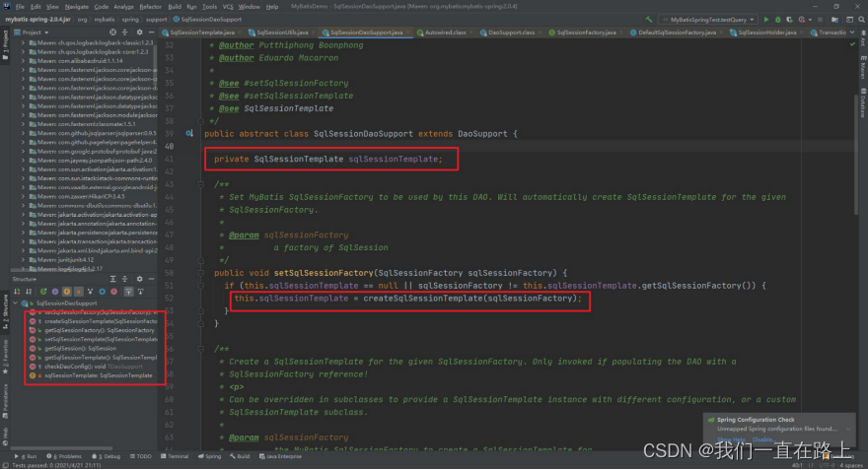Expand Maven: ch.qos.logback:logback-classic library node
Viewport: 868px width, 470px height.
(23, 42)
